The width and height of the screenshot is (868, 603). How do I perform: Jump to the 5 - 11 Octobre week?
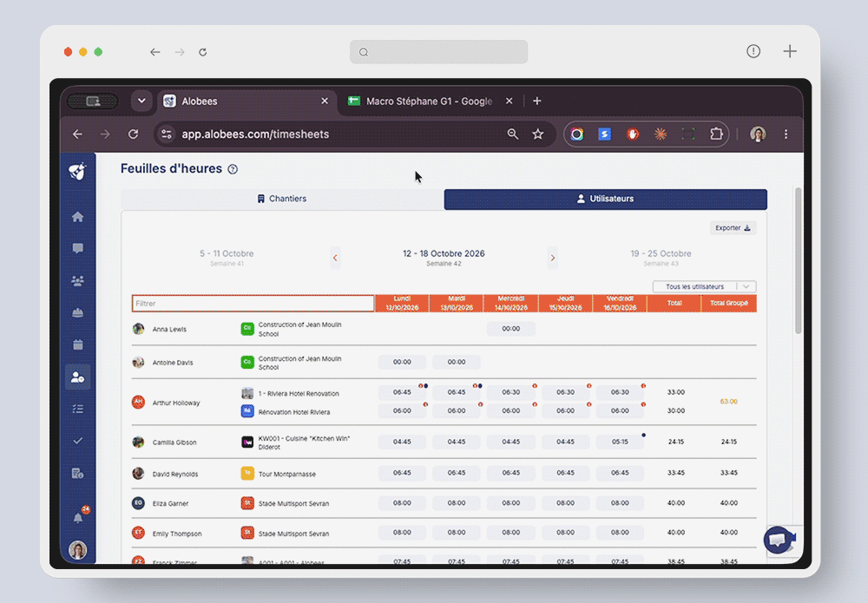227,257
